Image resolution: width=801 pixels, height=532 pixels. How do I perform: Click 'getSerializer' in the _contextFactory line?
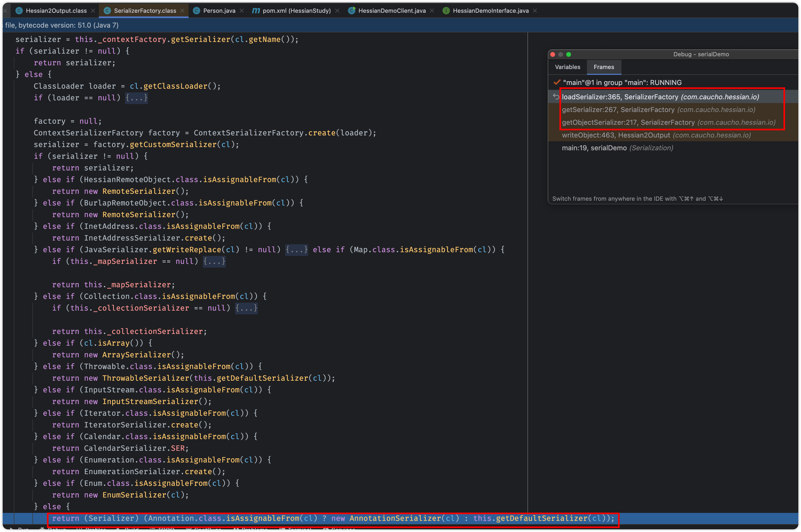click(x=201, y=39)
